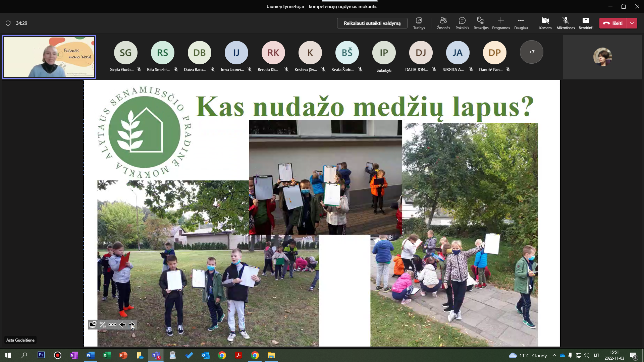Screen dimensions: 644x362
Task: Open the three-squares slide options menu
Action: pos(112,324)
